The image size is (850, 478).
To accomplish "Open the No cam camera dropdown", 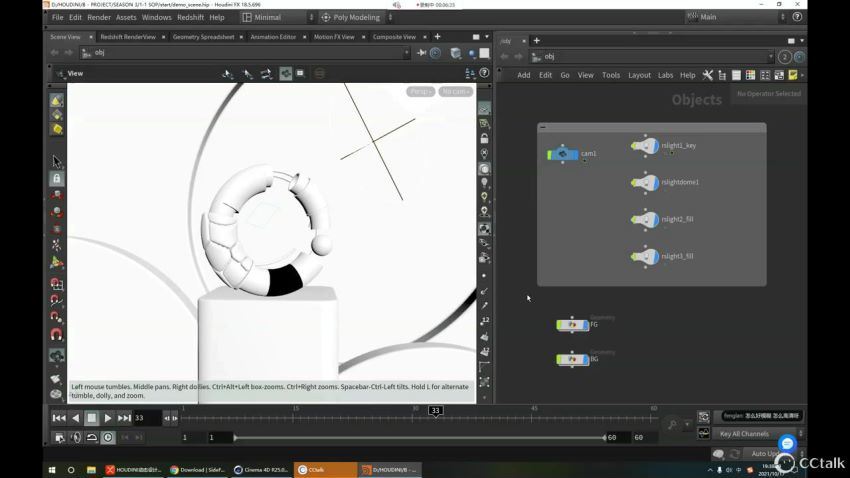I will [x=455, y=92].
